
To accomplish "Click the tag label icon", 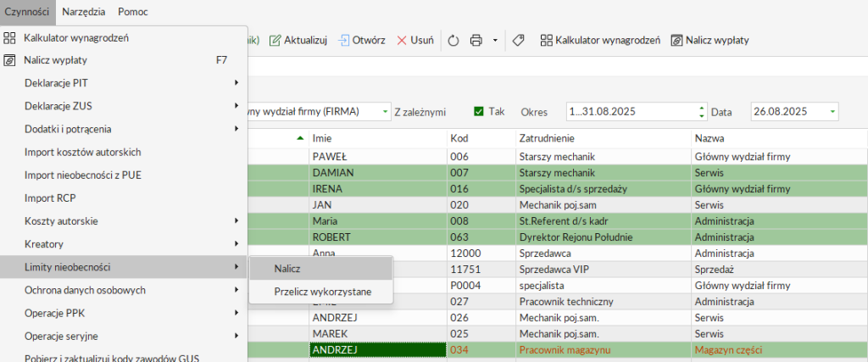I will 519,40.
